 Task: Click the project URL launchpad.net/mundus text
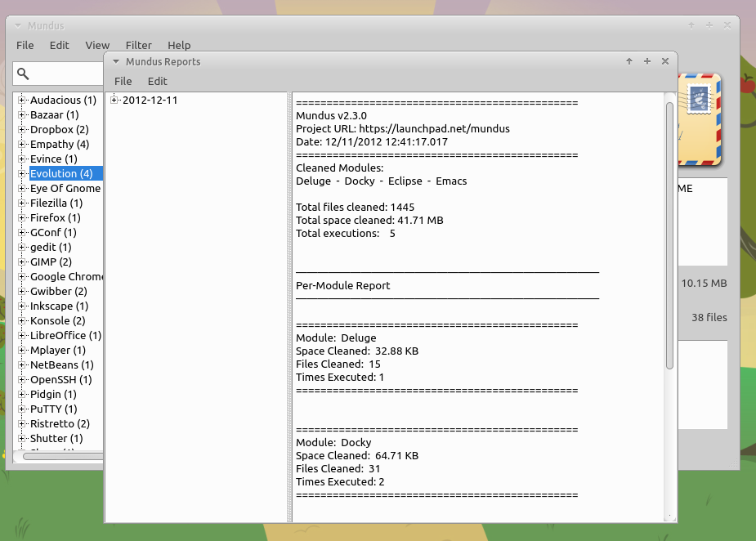[x=435, y=129]
